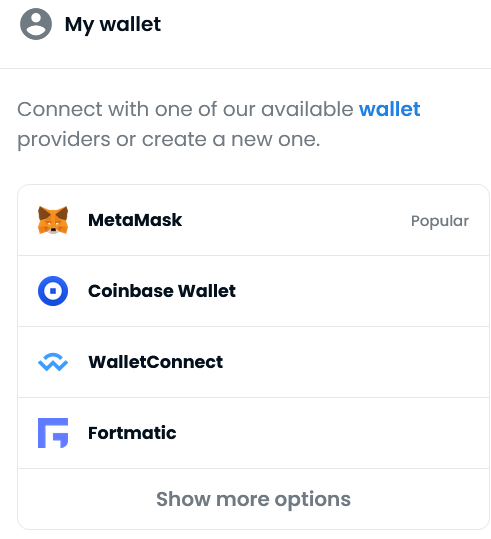The height and width of the screenshot is (539, 491).
Task: Expand list with Show more options
Action: point(253,499)
